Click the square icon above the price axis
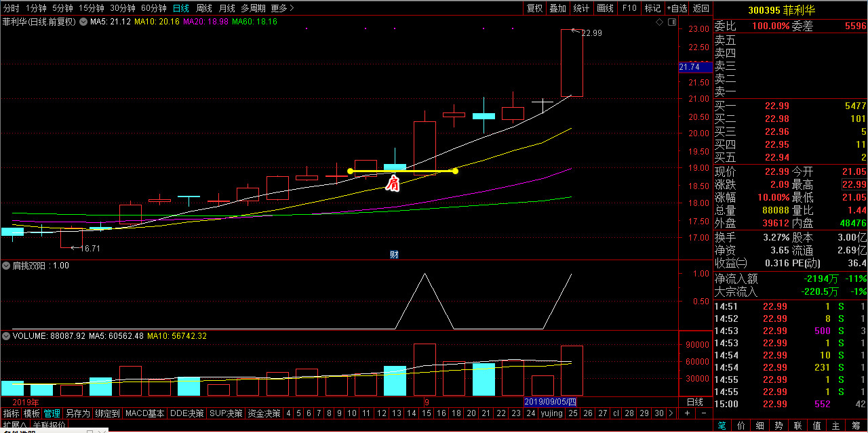This screenshot has width=868, height=433. click(x=671, y=22)
